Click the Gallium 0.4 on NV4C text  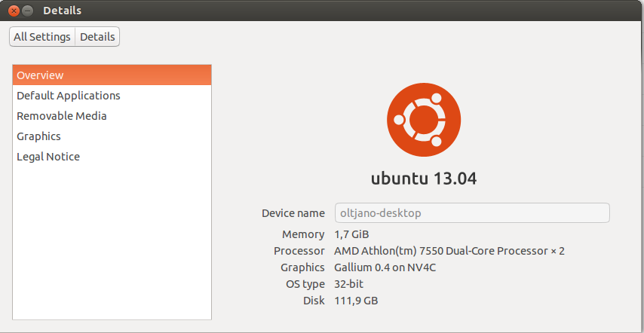385,267
